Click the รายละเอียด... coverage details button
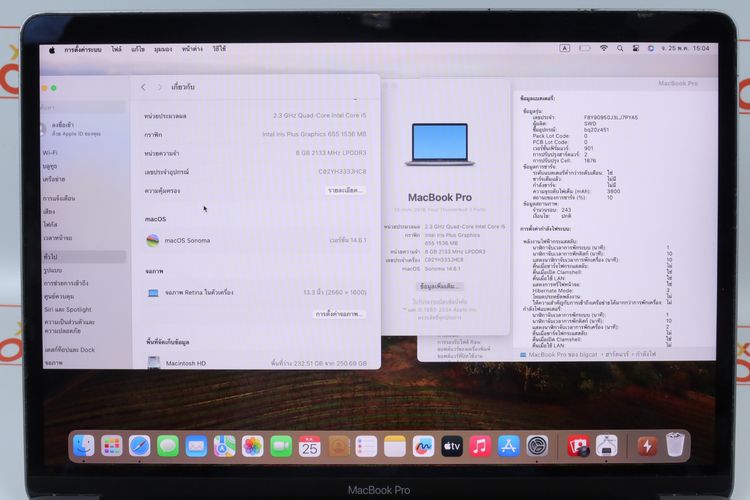Screen dimensions: 750x500 (x=345, y=190)
